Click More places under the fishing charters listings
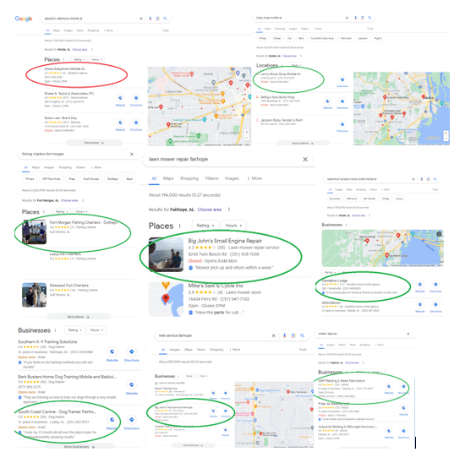 (x=79, y=317)
